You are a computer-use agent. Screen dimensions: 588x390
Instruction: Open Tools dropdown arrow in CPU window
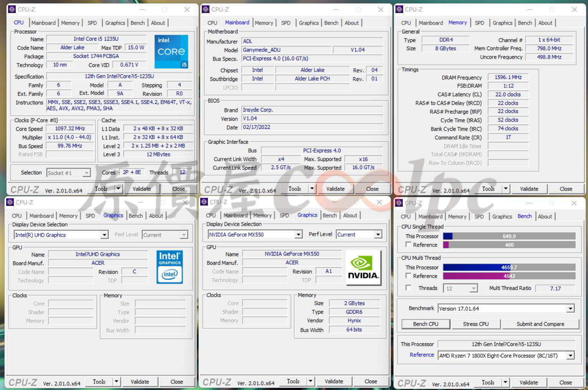pyautogui.click(x=118, y=189)
